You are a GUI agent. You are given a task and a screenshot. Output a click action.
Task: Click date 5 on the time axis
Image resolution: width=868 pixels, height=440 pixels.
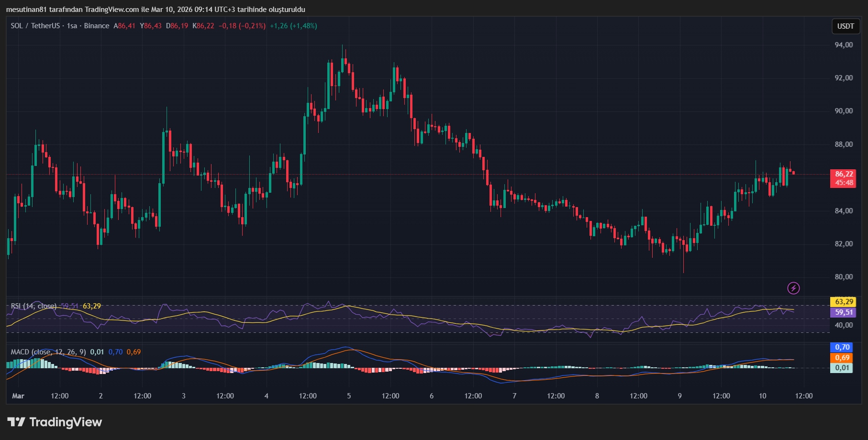pos(349,396)
